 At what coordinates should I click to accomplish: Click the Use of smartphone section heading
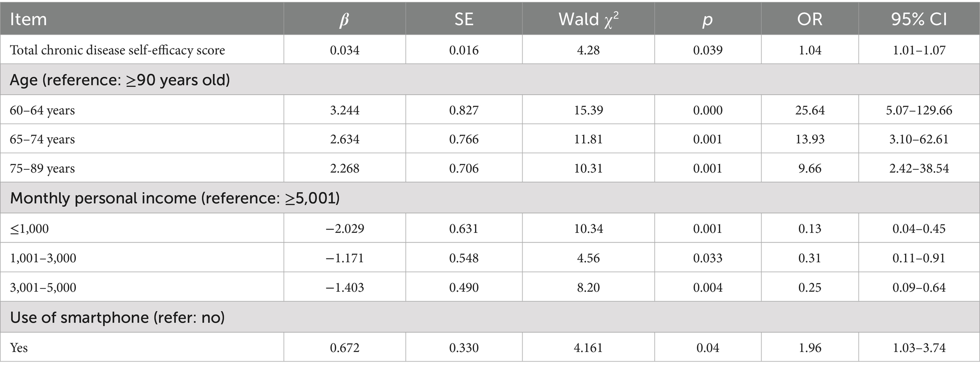tap(117, 317)
